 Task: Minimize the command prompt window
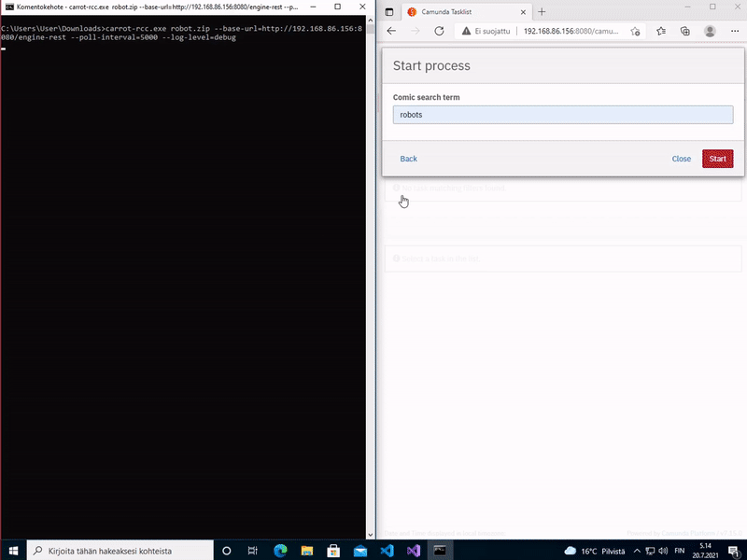click(313, 7)
